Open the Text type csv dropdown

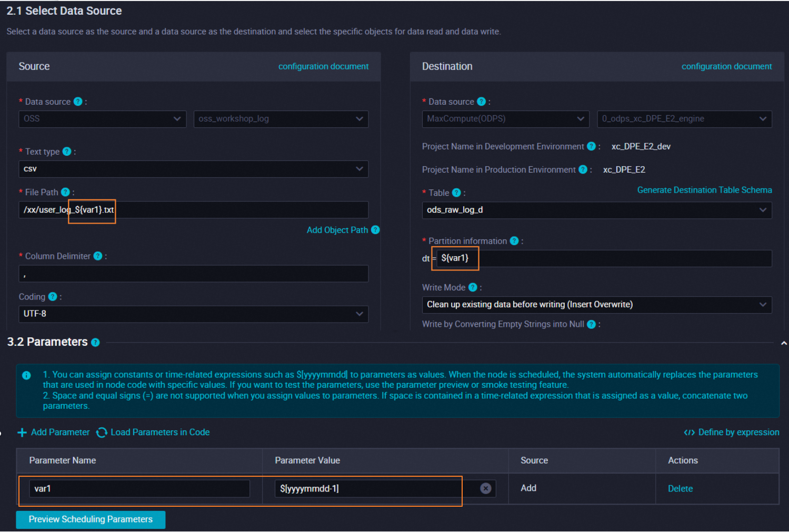tap(194, 169)
